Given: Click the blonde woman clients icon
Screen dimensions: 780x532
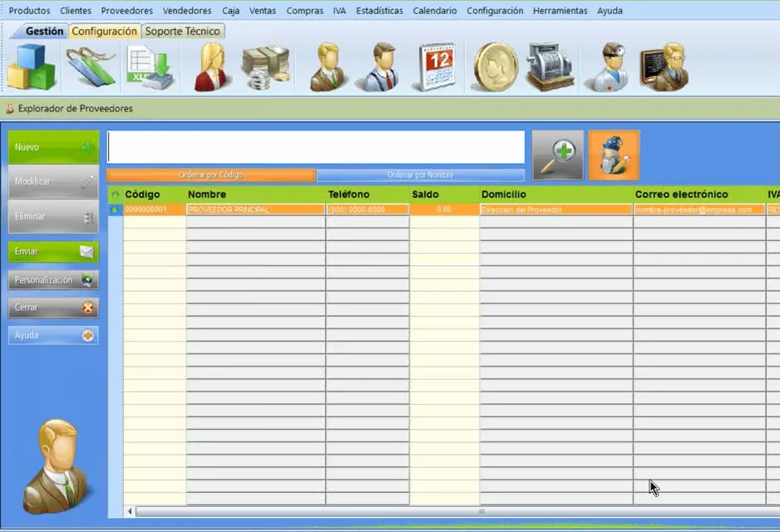Looking at the screenshot, I should (213, 67).
